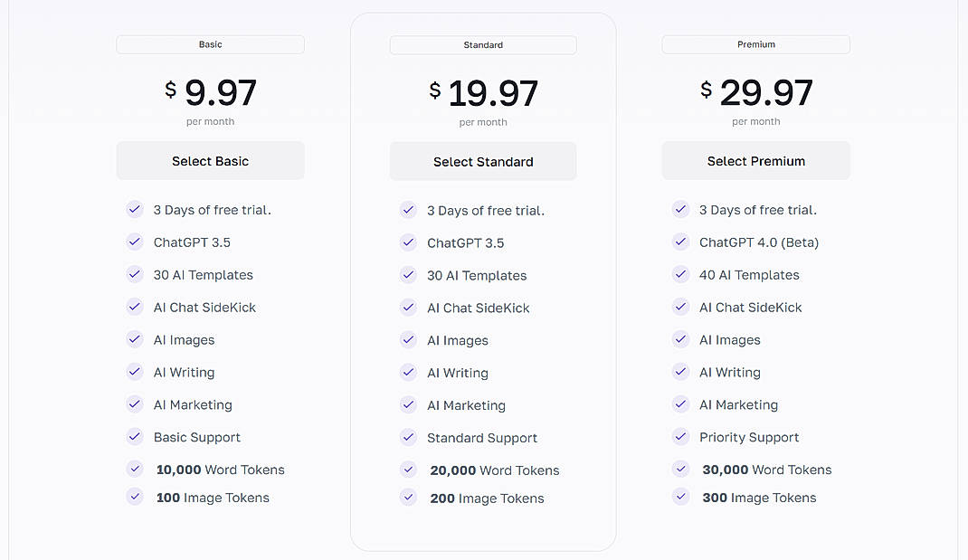The image size is (968, 560).
Task: Click the checkmark beside 30 AI Templates in Standard
Action: (x=408, y=275)
